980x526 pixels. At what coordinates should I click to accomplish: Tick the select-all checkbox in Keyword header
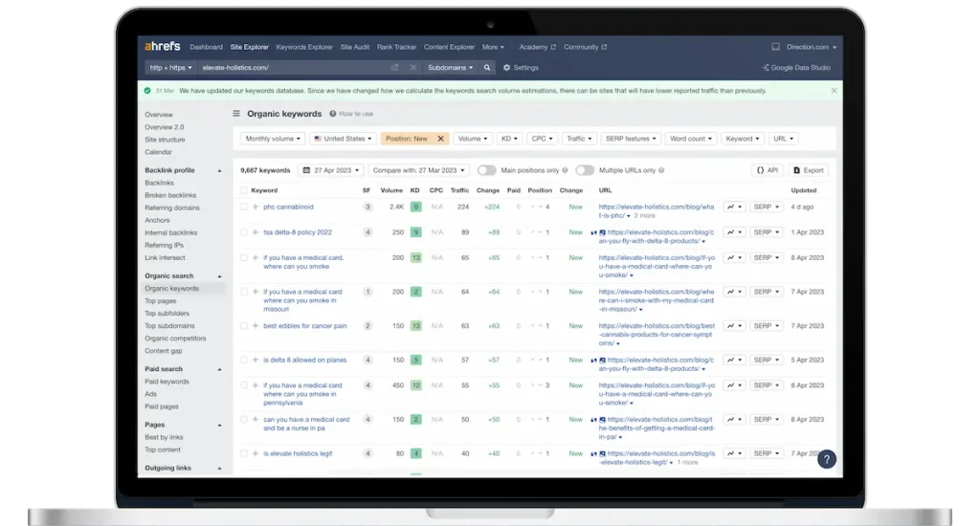pos(244,190)
